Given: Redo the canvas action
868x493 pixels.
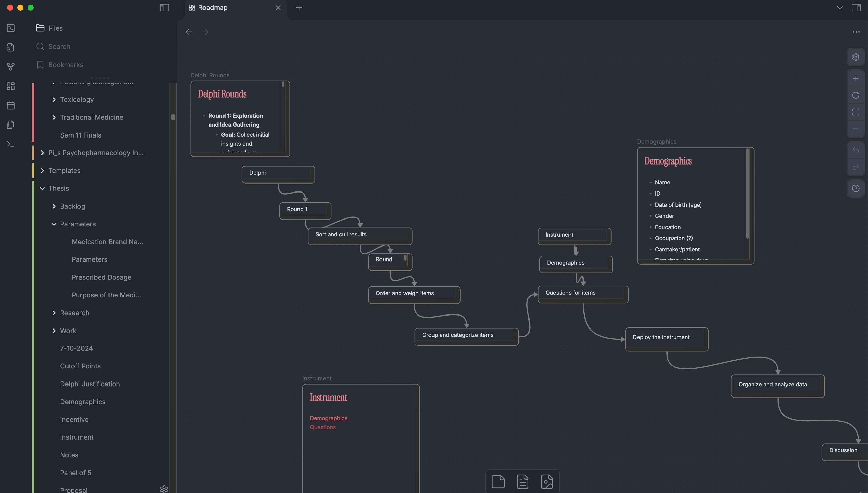Looking at the screenshot, I should click(856, 167).
